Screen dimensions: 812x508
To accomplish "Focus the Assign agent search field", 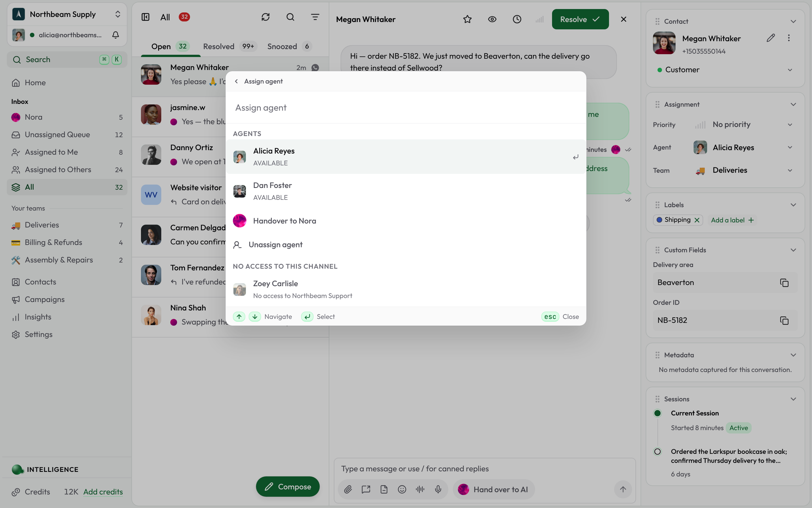I will pos(406,108).
